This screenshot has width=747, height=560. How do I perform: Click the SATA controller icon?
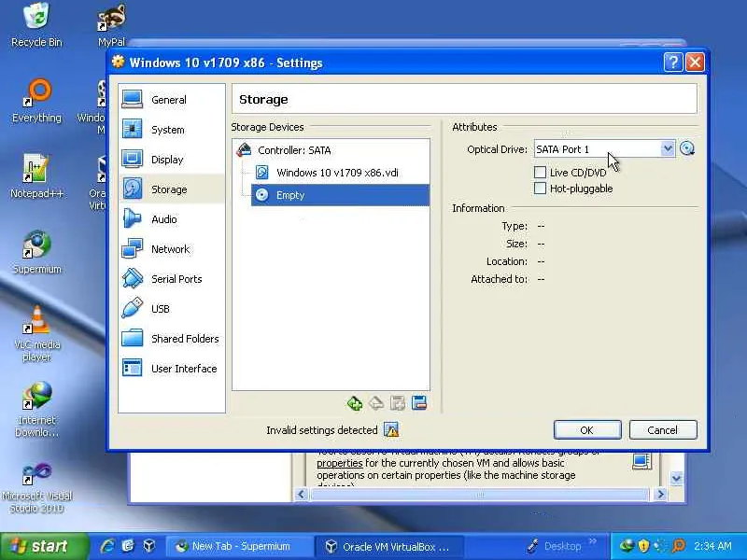(x=244, y=150)
